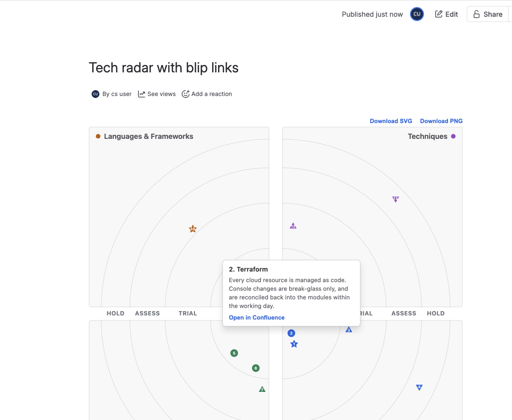
Task: Click the small author avatar beside By cs user
Action: (96, 94)
